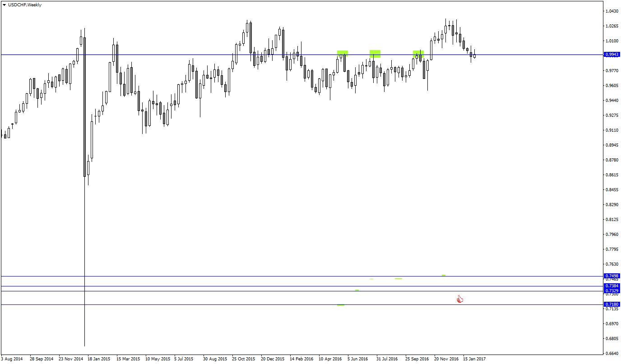
Task: Click the 15 Jan 2017 date label
Action: tap(475, 359)
